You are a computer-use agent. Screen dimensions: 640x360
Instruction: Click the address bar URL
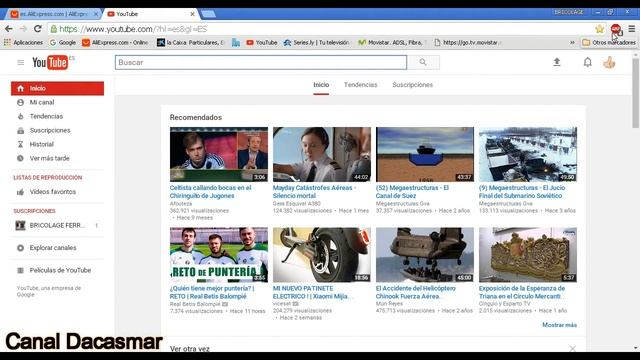tap(133, 29)
